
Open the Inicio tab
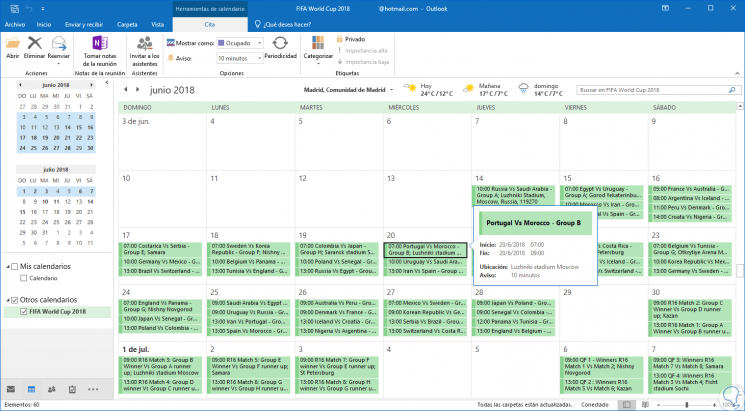coord(44,24)
